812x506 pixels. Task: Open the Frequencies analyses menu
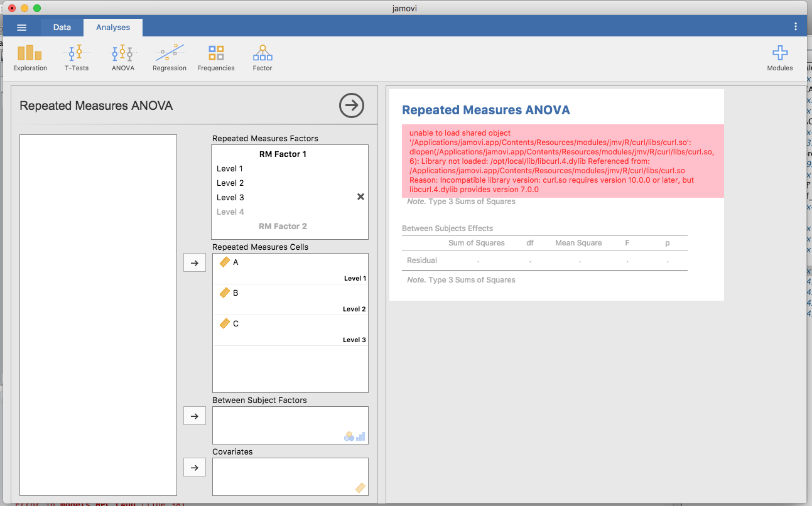(x=216, y=58)
